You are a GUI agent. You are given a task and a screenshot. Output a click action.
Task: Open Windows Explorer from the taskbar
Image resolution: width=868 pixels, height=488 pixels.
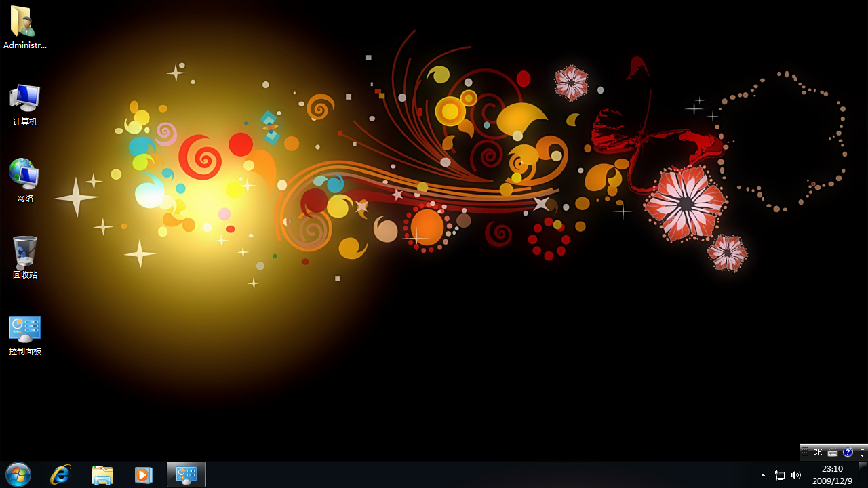(102, 474)
